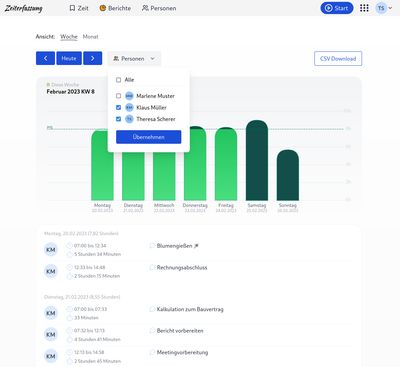Click the Dienstag axis label

133,205
